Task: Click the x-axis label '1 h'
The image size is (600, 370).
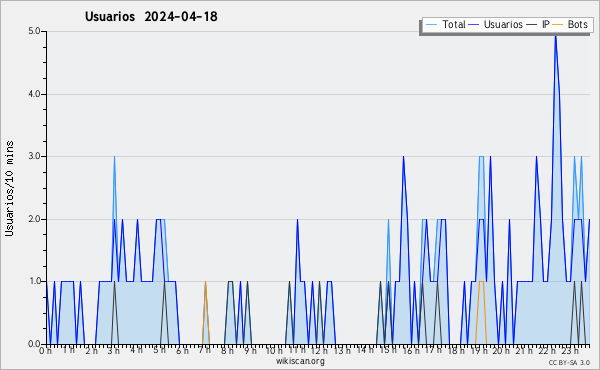Action: point(68,350)
